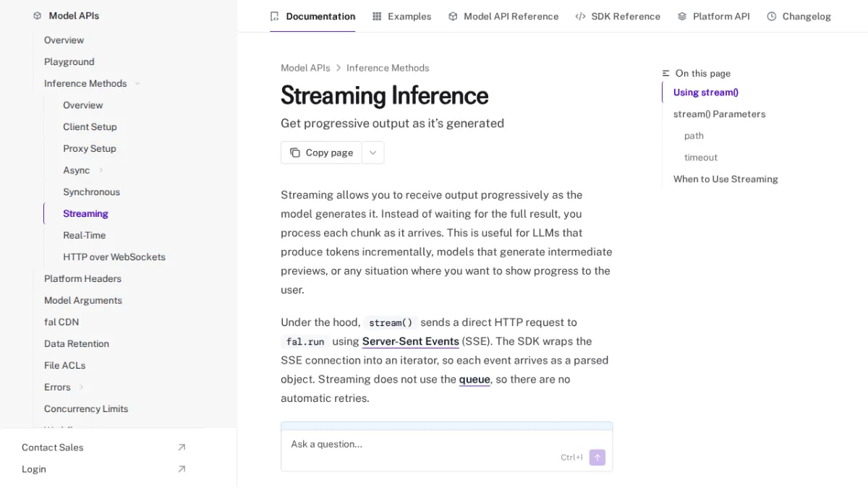Image resolution: width=868 pixels, height=488 pixels.
Task: Click the Login link
Action: (x=104, y=469)
